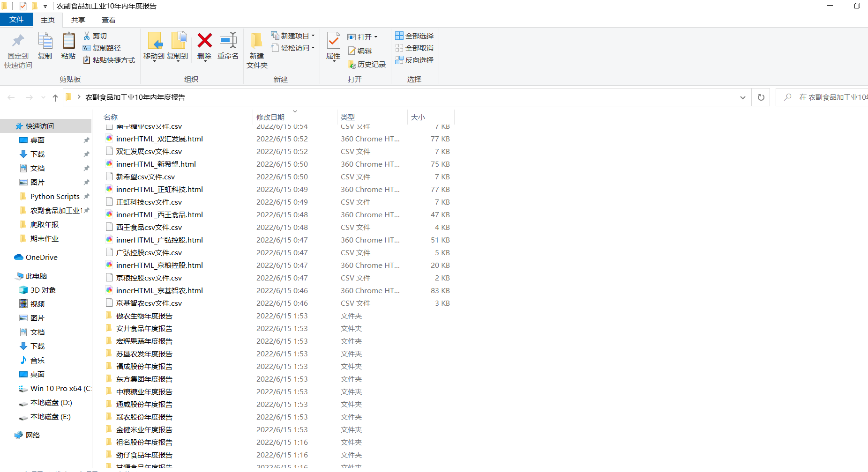Select folder 劲仔食品年度报告
Viewport: 868px width, 472px height.
click(144, 455)
